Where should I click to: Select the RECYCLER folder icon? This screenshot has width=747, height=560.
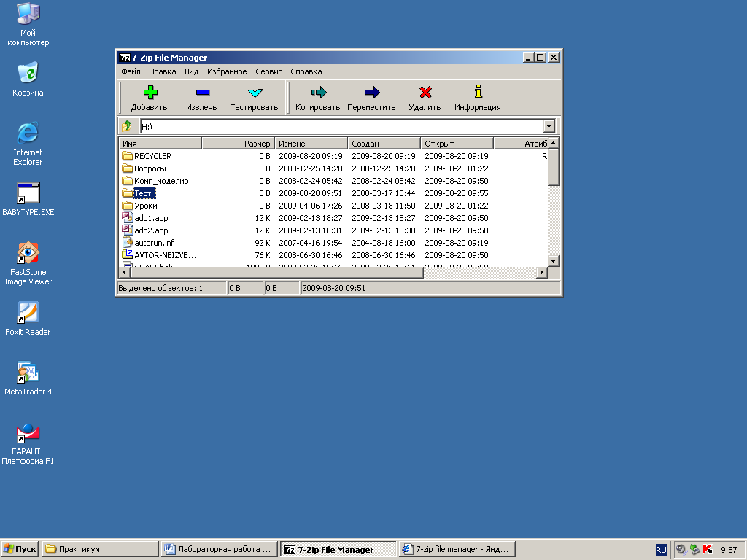point(127,156)
